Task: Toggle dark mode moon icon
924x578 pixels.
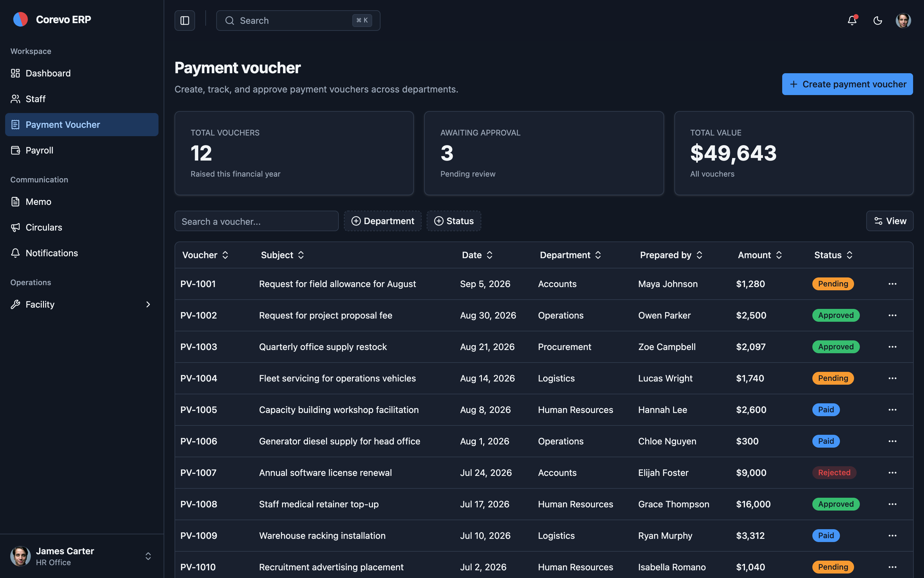Action: pyautogui.click(x=877, y=21)
